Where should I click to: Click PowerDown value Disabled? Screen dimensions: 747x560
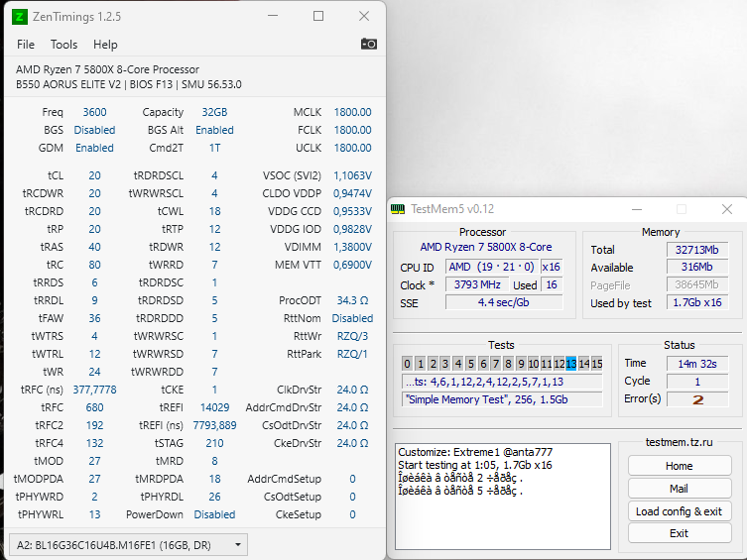click(214, 514)
